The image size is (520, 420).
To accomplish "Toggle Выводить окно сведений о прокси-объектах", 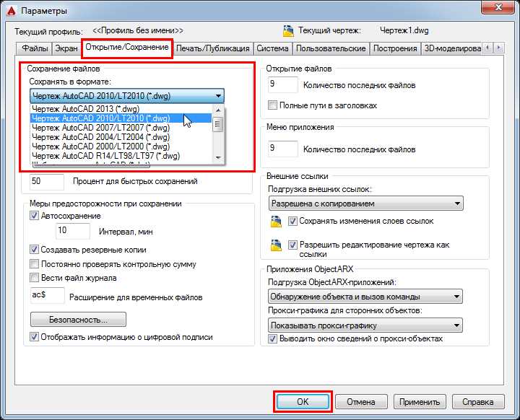I will [x=272, y=338].
